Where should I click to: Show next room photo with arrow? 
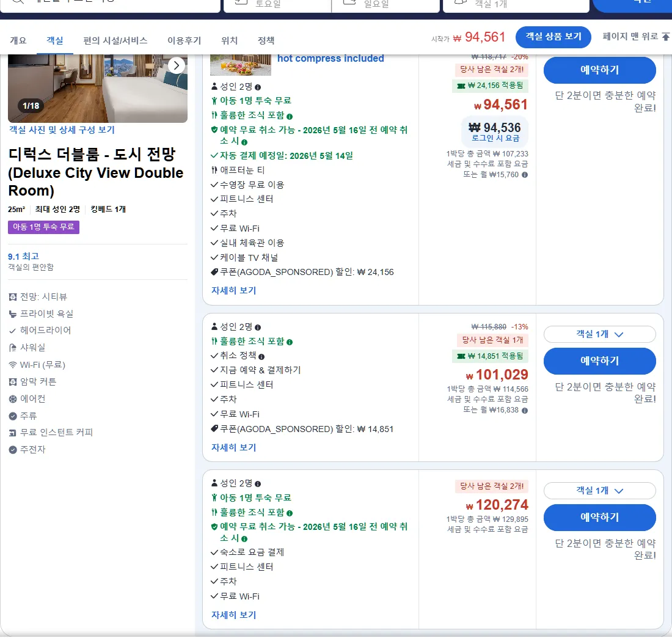tap(176, 65)
